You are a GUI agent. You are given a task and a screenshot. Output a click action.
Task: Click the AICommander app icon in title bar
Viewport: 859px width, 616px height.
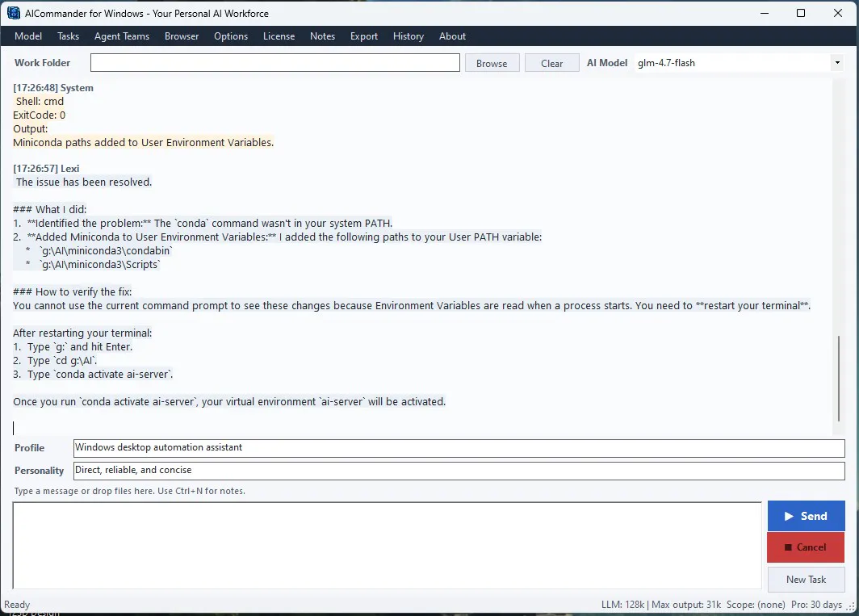pos(13,13)
